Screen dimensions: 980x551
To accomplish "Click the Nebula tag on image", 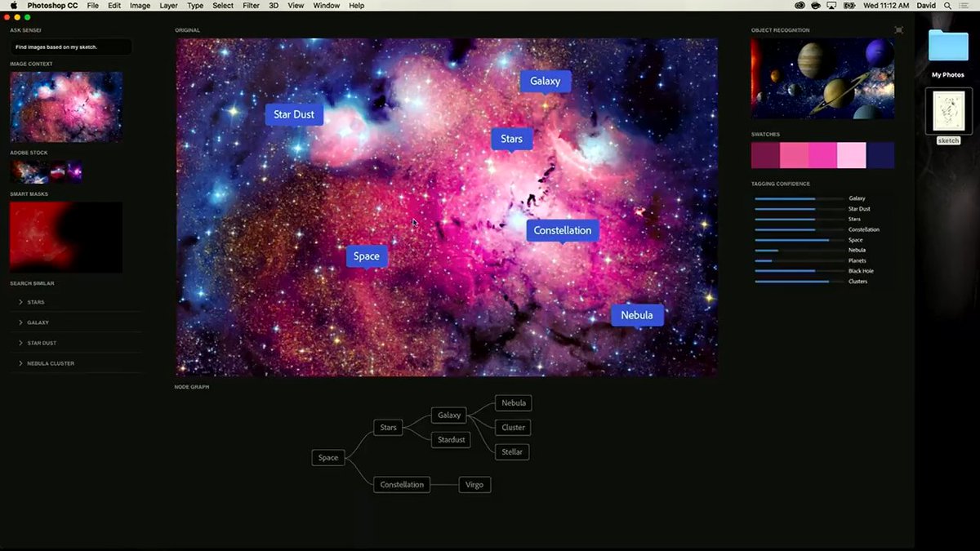I will tap(637, 316).
